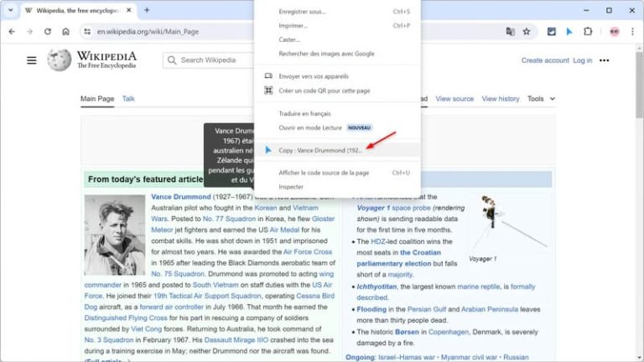The height and width of the screenshot is (362, 644).
Task: Click the blue arrow Copy extension icon
Action: coord(569,31)
